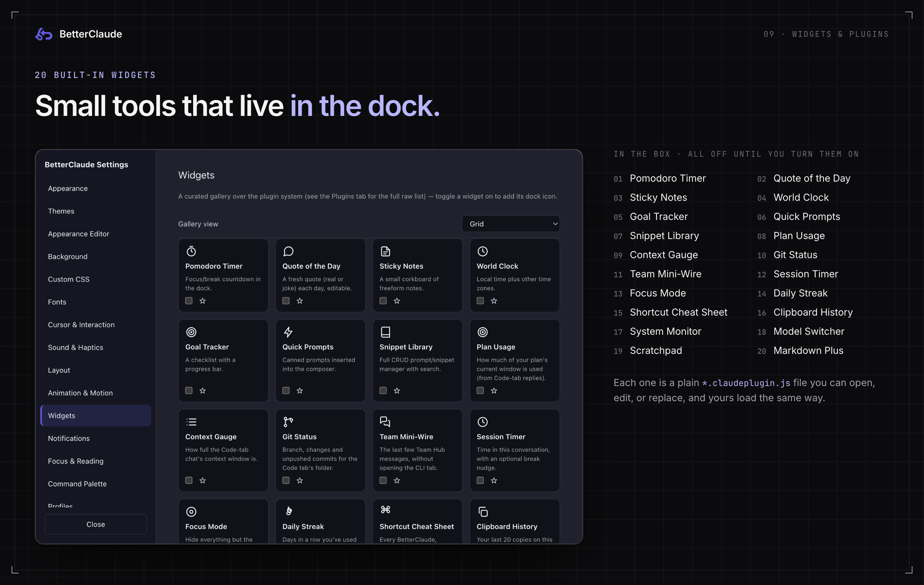Image resolution: width=924 pixels, height=585 pixels.
Task: Turn on the World Clock checkbox
Action: (x=480, y=300)
